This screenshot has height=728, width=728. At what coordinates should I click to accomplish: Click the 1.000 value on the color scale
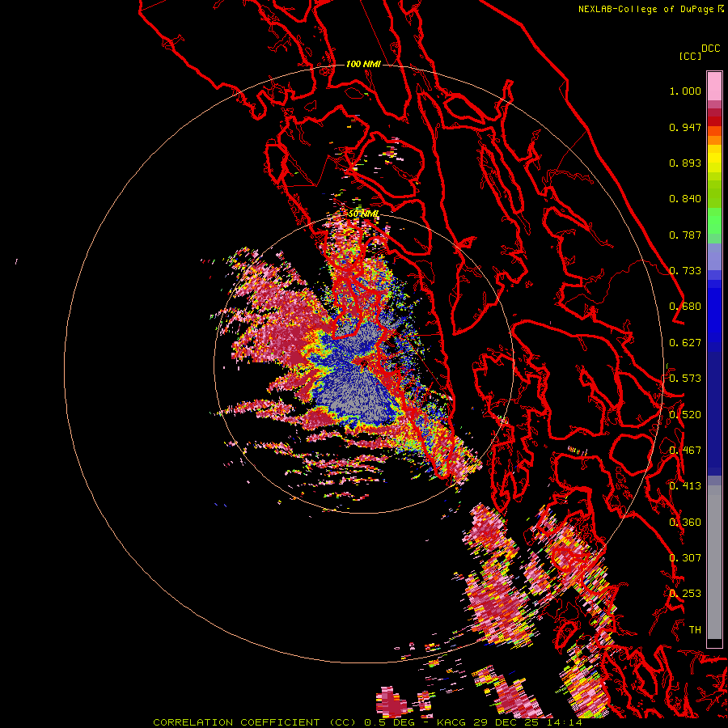pyautogui.click(x=685, y=91)
